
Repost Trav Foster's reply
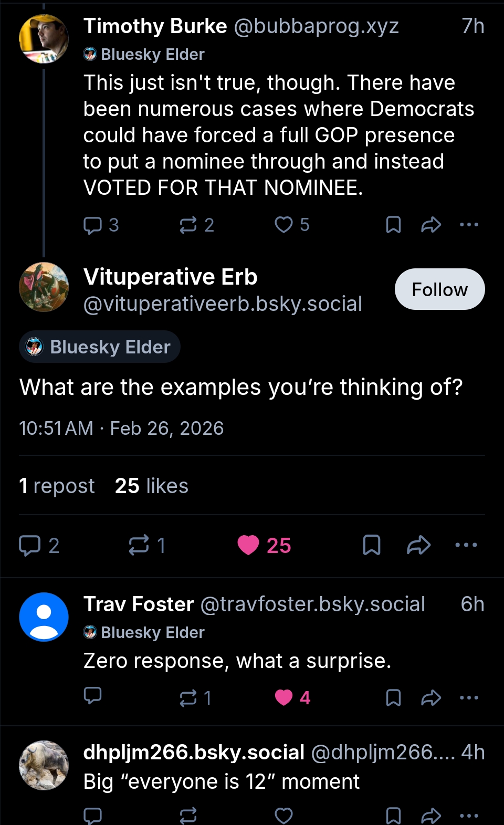point(188,697)
